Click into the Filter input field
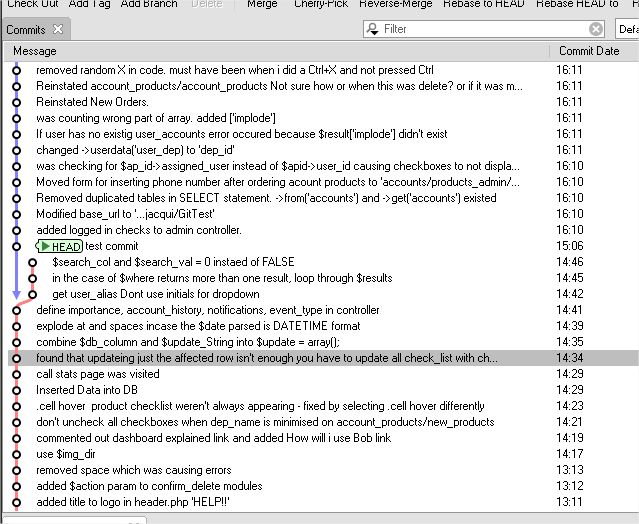 coord(483,29)
